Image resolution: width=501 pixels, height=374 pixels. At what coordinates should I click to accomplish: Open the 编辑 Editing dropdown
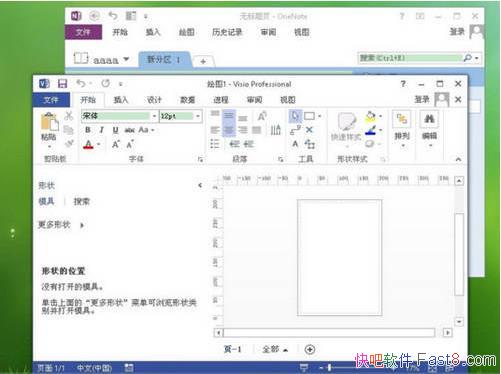(429, 129)
